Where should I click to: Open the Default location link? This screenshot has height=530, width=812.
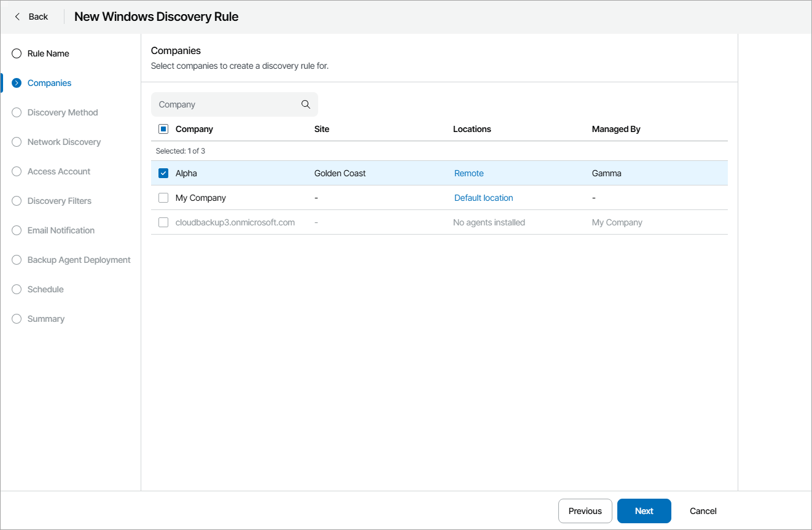pyautogui.click(x=483, y=198)
